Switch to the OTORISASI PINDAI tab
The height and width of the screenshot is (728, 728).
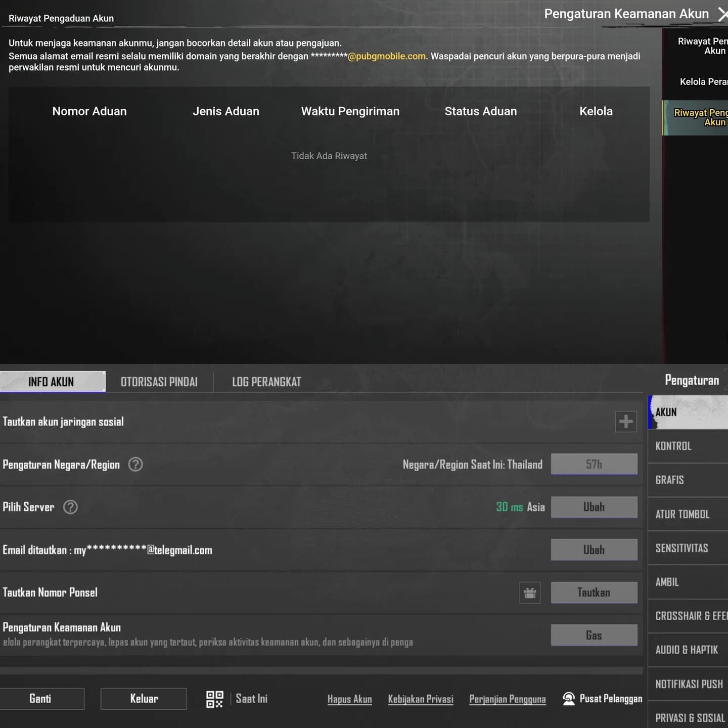click(159, 382)
